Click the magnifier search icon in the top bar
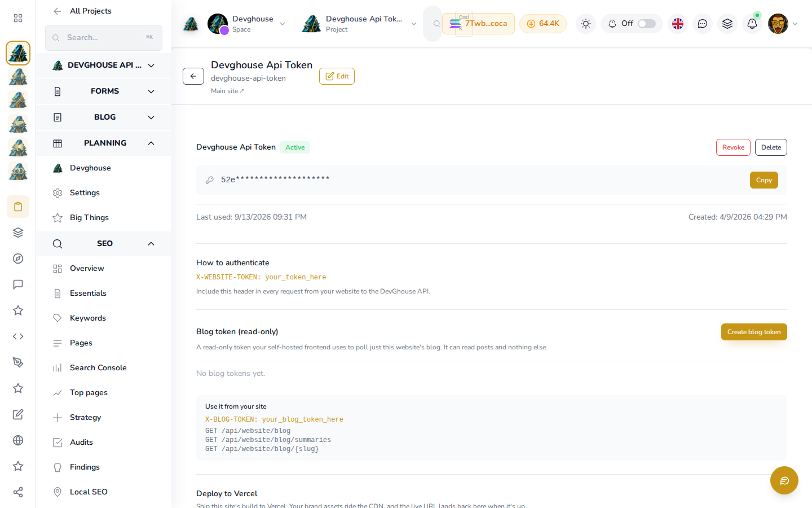 pos(436,24)
